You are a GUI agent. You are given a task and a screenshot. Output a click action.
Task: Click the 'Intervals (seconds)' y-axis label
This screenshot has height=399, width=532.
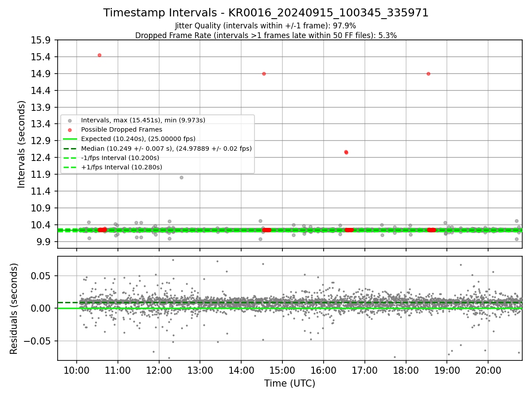(x=22, y=144)
